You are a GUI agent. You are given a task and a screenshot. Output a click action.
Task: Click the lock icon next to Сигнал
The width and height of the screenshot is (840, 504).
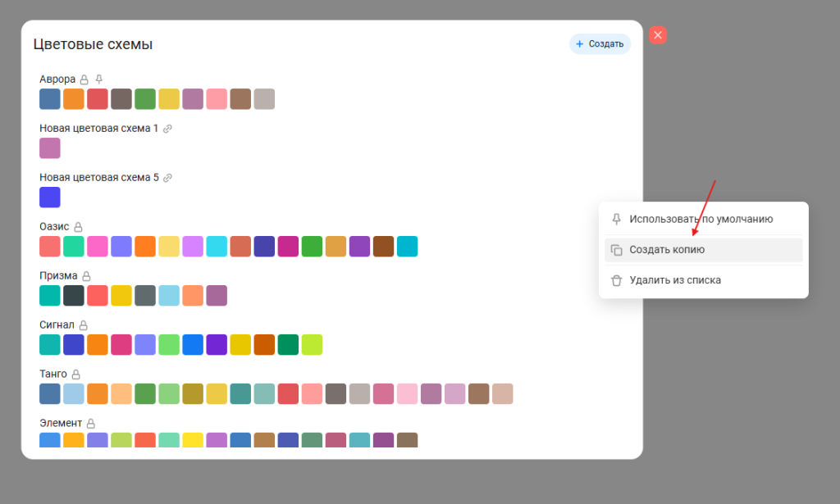[x=83, y=325]
